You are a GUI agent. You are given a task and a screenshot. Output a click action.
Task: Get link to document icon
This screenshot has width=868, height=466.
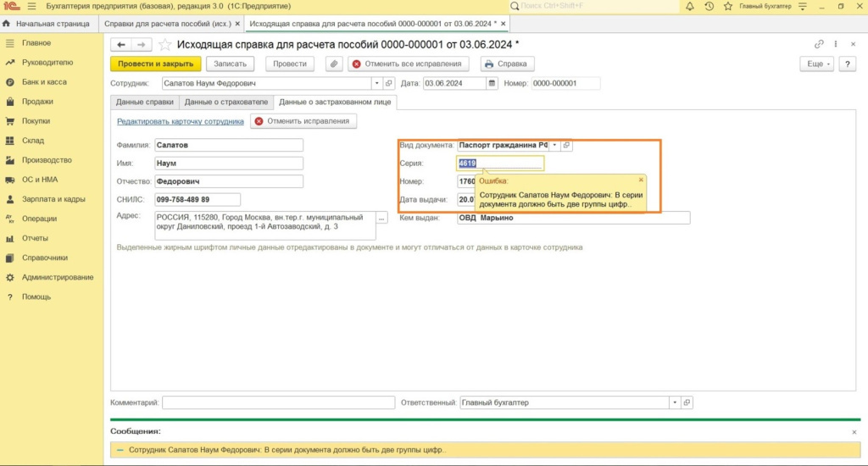pyautogui.click(x=819, y=44)
